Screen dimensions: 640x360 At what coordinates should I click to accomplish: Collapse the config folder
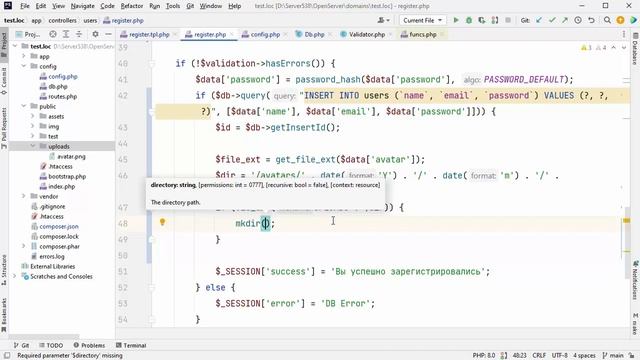(x=24, y=66)
